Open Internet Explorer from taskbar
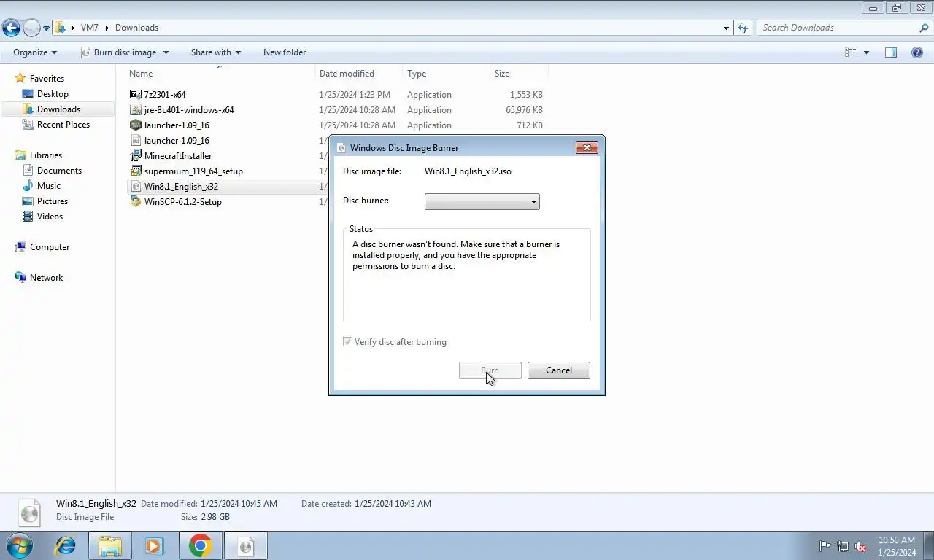 [65, 545]
